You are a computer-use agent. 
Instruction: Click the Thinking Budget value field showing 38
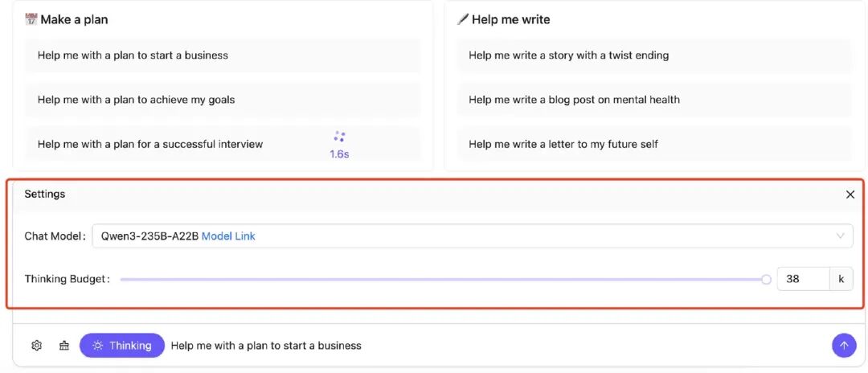(803, 279)
